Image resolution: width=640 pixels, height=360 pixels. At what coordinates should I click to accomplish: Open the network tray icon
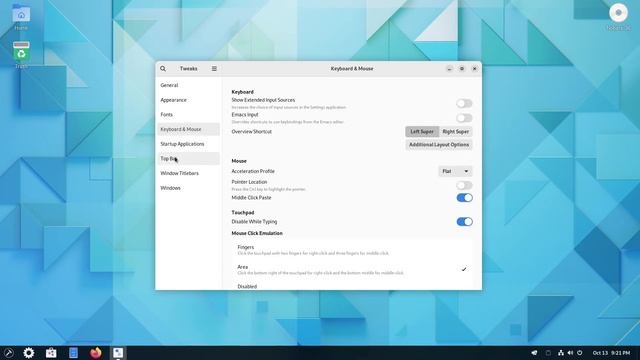tap(561, 353)
